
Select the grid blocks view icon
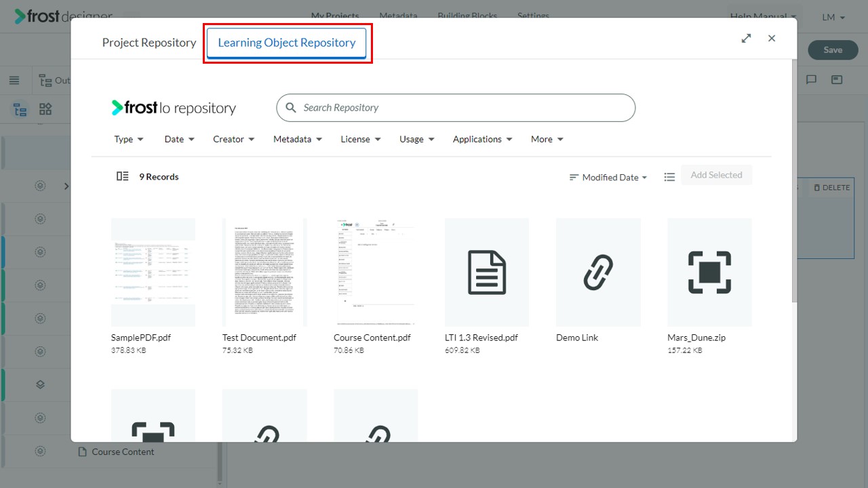tap(45, 109)
